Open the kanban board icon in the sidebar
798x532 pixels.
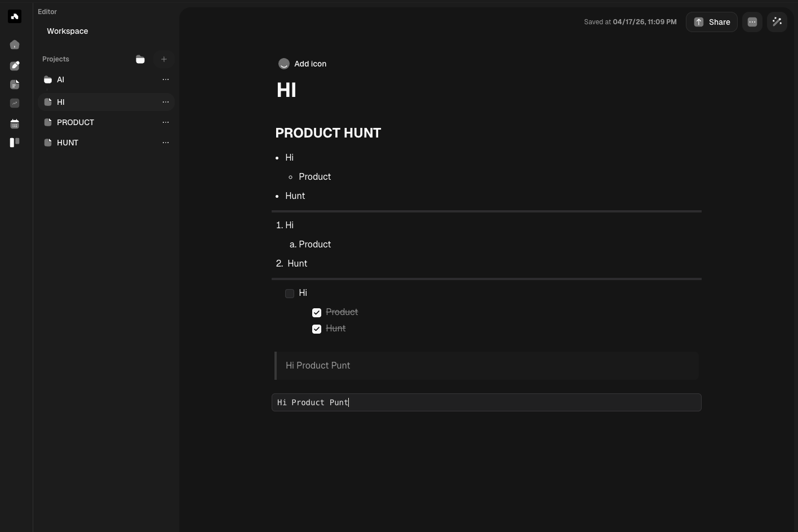15,142
